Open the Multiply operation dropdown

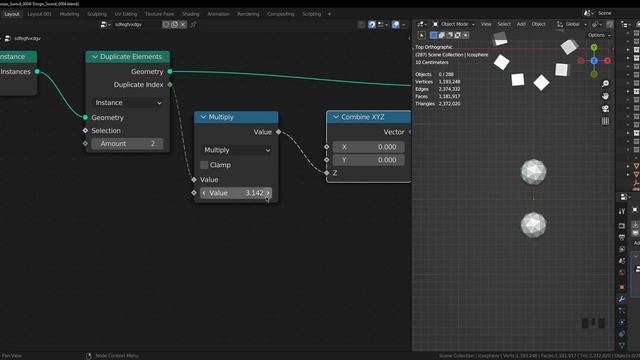click(x=237, y=150)
